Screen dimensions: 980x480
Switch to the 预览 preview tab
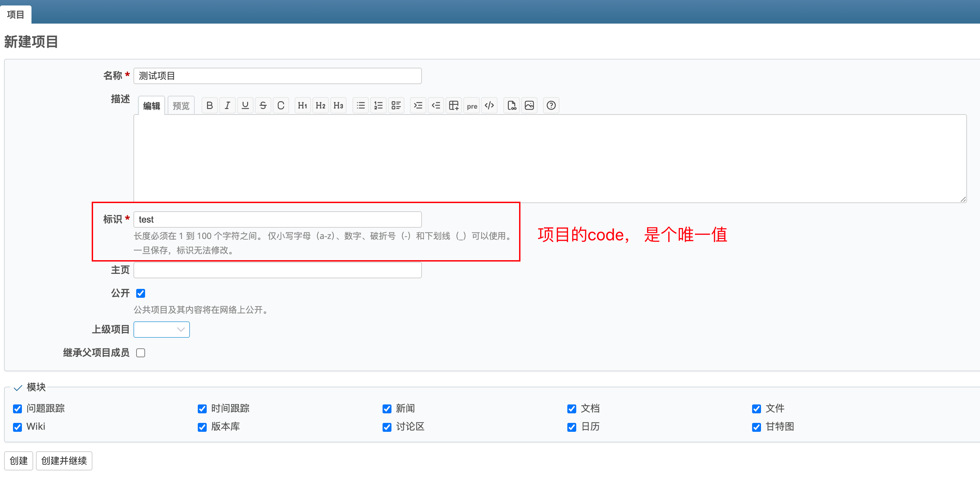point(181,105)
